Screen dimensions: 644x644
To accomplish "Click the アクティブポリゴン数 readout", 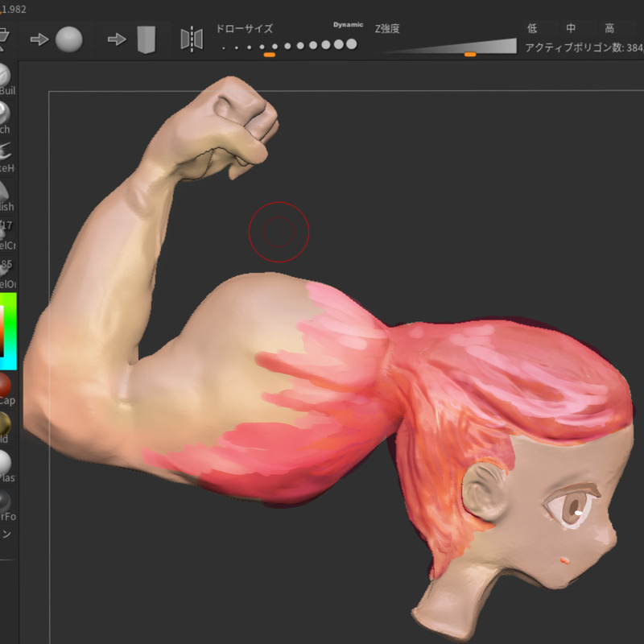I will [x=584, y=47].
